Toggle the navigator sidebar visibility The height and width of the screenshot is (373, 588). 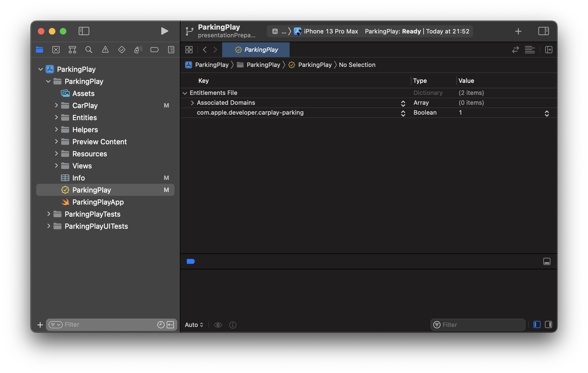[x=84, y=31]
